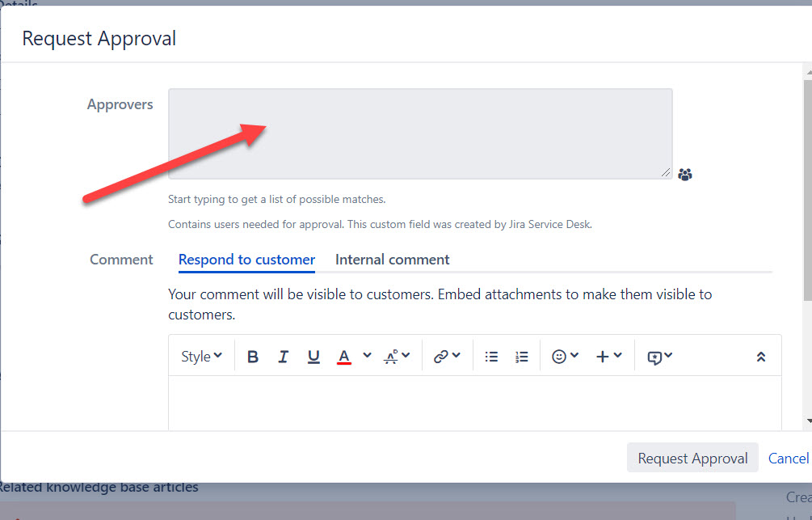The height and width of the screenshot is (520, 812).
Task: Open the emoji picker
Action: [565, 356]
